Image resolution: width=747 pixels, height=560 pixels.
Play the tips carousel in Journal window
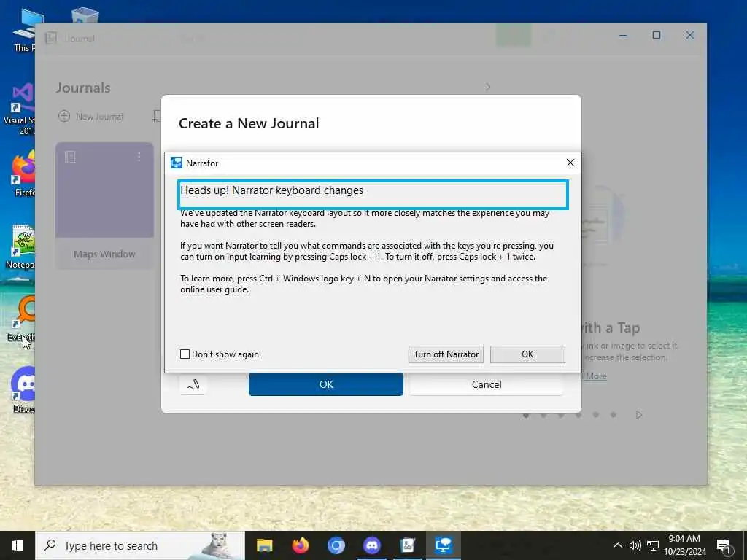click(x=639, y=415)
